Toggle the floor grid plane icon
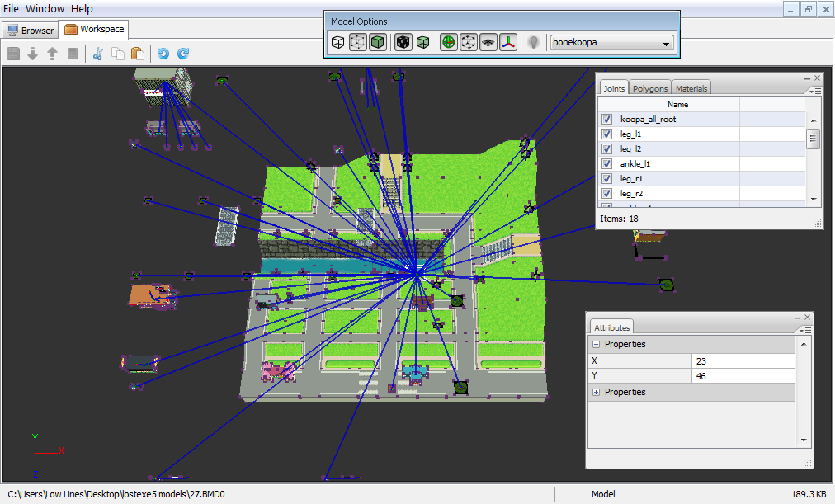835x504 pixels. pos(488,42)
